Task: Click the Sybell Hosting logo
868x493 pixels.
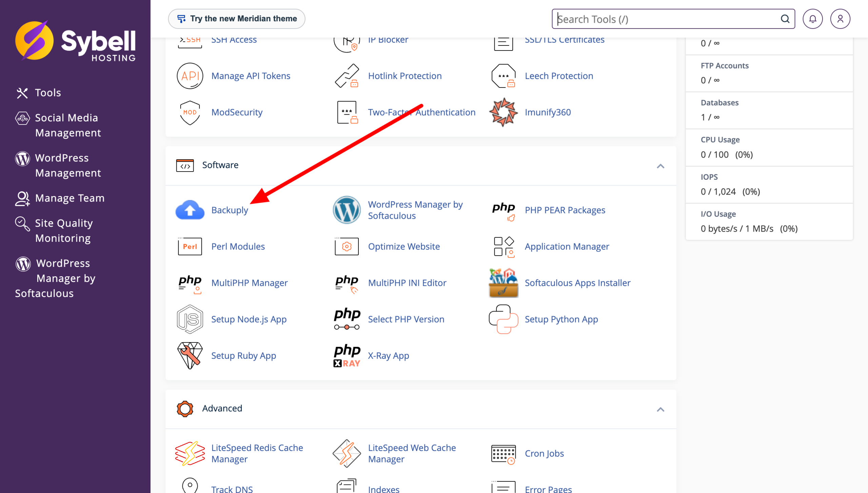Action: (x=75, y=41)
